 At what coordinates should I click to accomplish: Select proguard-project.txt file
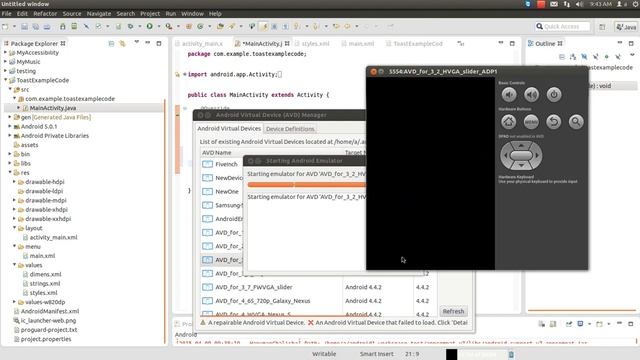(x=49, y=330)
